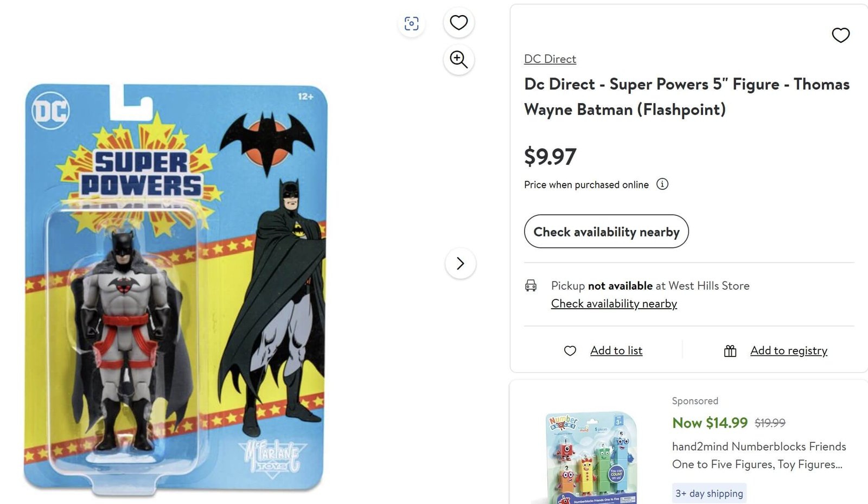Click the car pickup icon
Image resolution: width=868 pixels, height=504 pixels.
click(531, 285)
